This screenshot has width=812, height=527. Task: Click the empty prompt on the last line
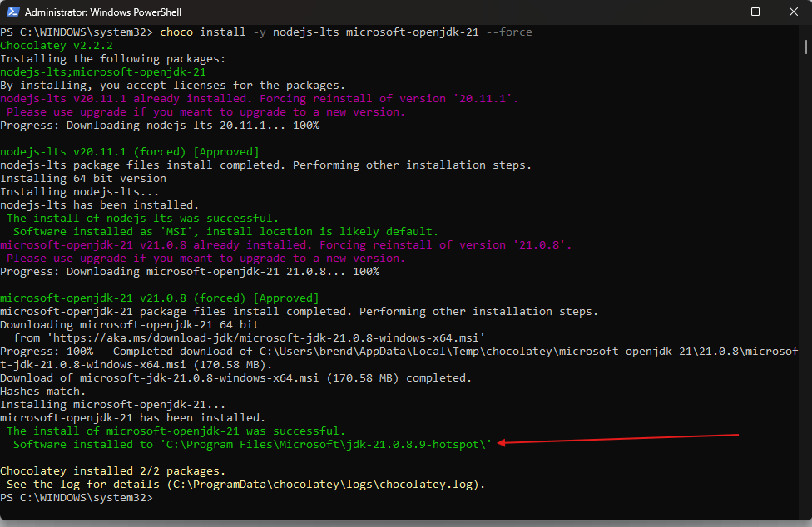tap(158, 497)
